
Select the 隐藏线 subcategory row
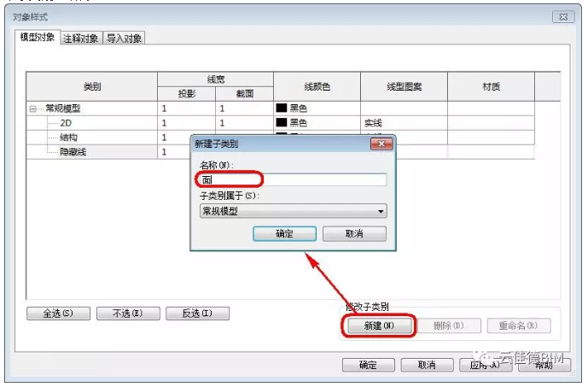75,151
